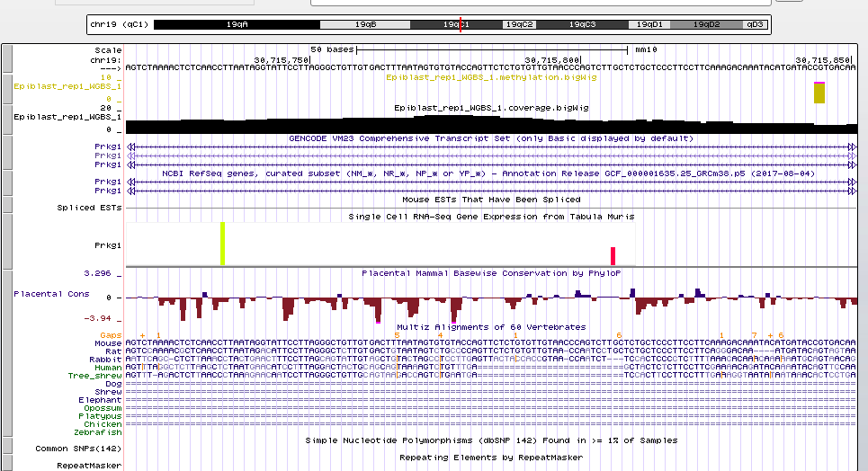Click the left exon-jump arrow on the second RefSeq Prkg1 transcript
The height and width of the screenshot is (471, 868).
tap(130, 191)
